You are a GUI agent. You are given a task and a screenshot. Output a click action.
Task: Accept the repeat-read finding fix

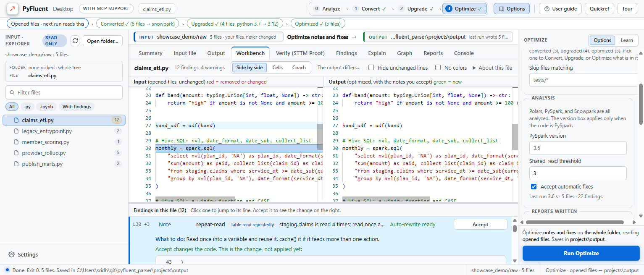pos(480,225)
